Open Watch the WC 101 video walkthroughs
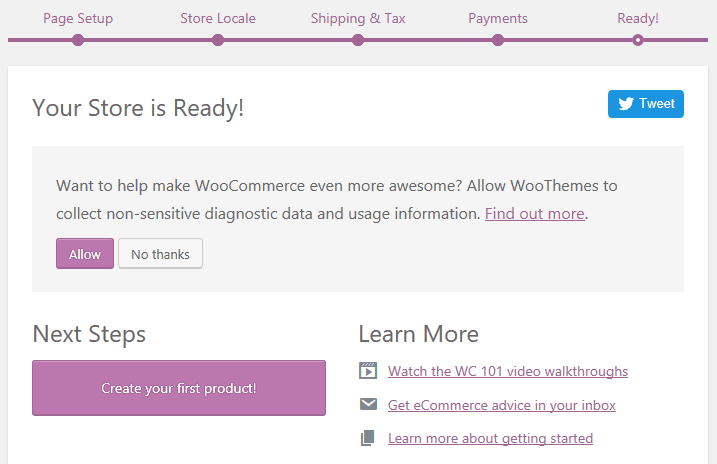The height and width of the screenshot is (464, 717). tap(508, 371)
